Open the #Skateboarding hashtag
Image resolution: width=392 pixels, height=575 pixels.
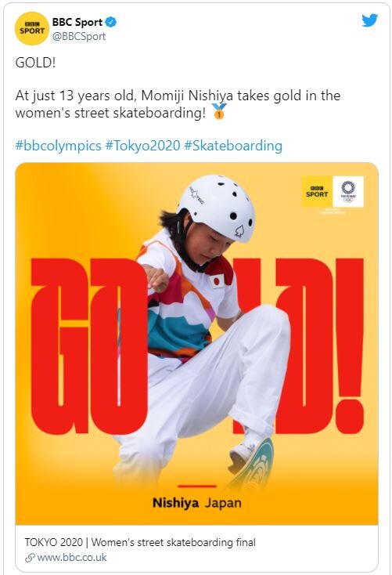233,146
